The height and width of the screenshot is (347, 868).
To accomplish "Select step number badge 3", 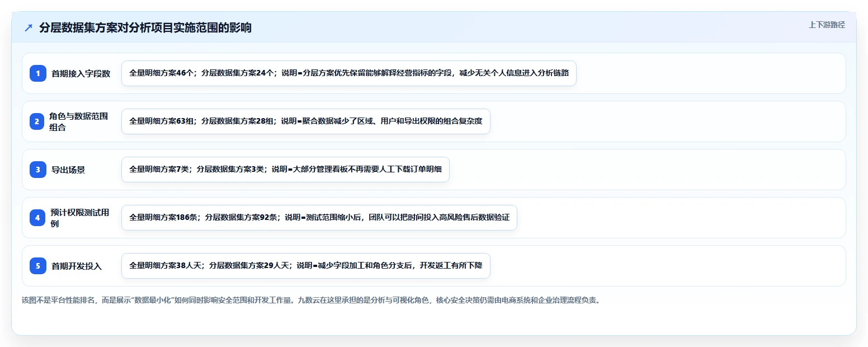I will click(38, 169).
